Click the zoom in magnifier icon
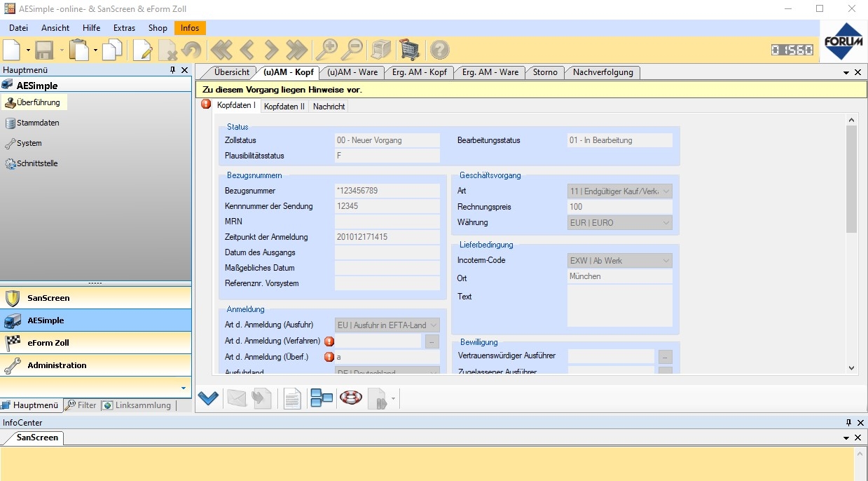This screenshot has width=868, height=481. pos(326,50)
